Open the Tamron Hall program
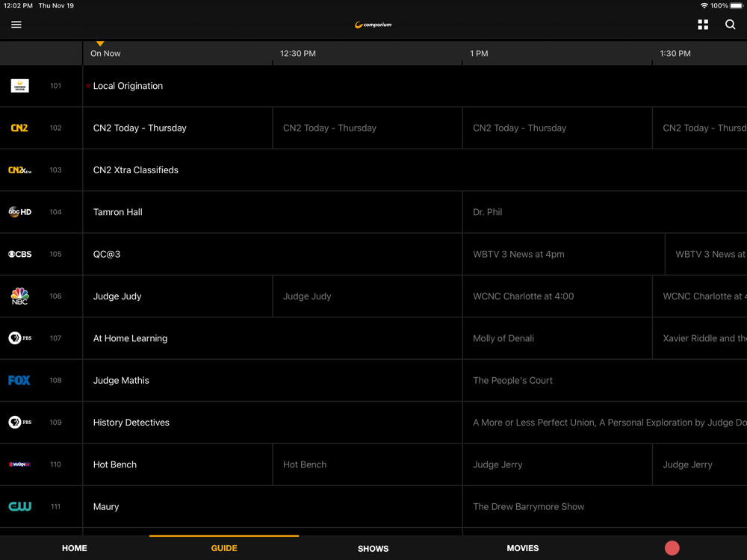The width and height of the screenshot is (747, 560). click(x=273, y=212)
